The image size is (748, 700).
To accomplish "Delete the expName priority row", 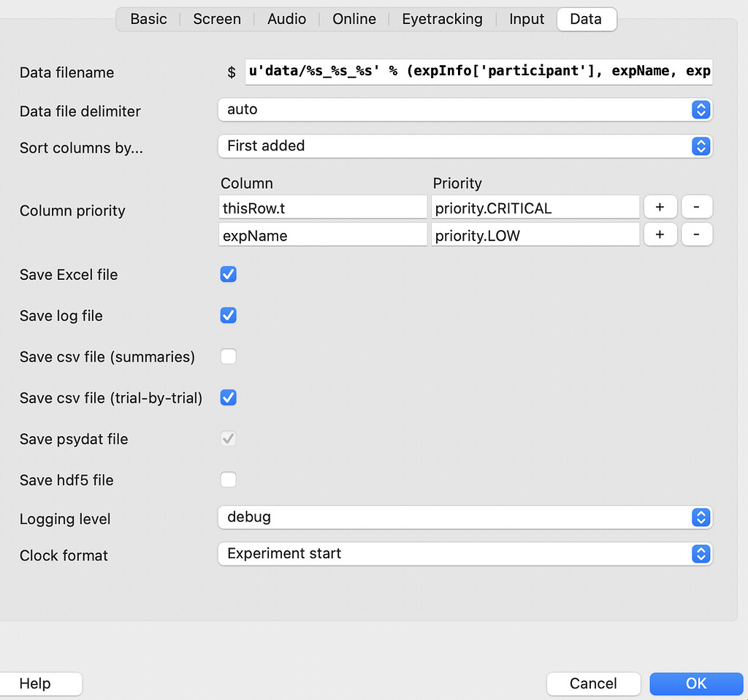I will click(697, 235).
